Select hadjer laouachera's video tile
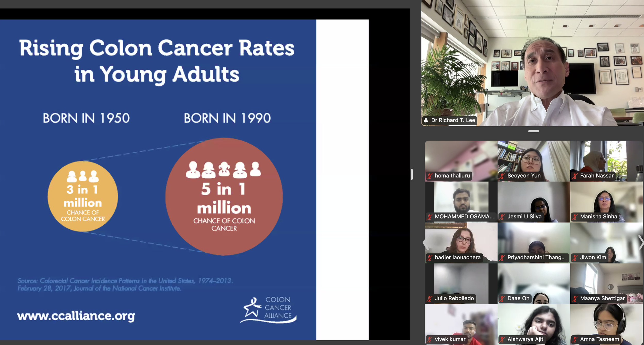The image size is (644, 345). click(461, 240)
